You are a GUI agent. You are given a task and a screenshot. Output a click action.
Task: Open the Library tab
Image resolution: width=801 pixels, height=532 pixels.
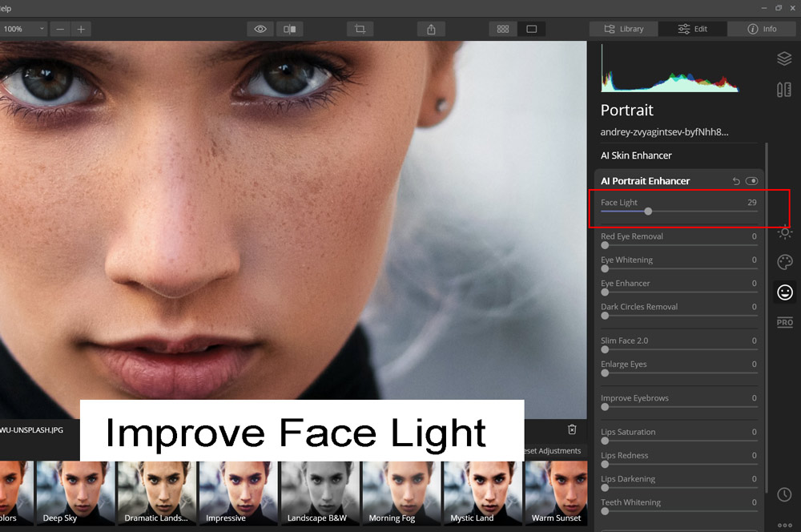pyautogui.click(x=624, y=29)
